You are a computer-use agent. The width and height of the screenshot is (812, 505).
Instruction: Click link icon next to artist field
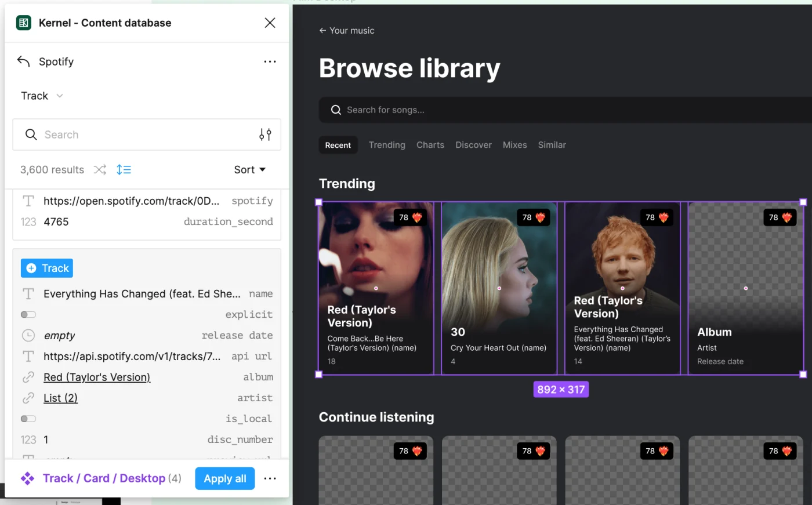point(28,398)
